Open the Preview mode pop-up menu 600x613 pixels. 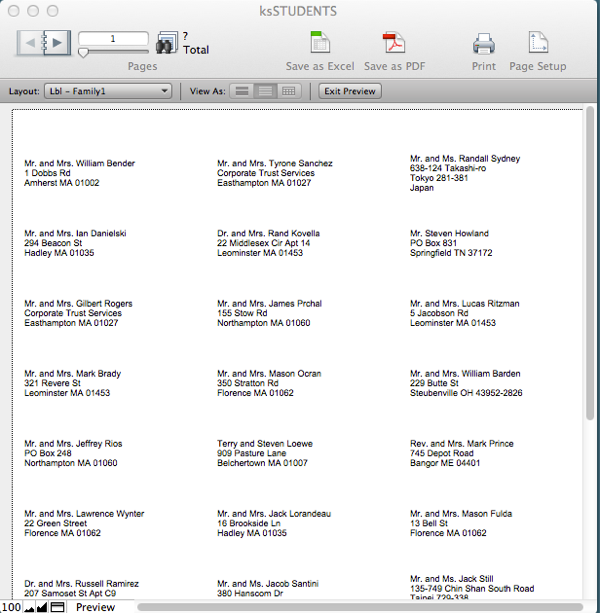(x=97, y=607)
